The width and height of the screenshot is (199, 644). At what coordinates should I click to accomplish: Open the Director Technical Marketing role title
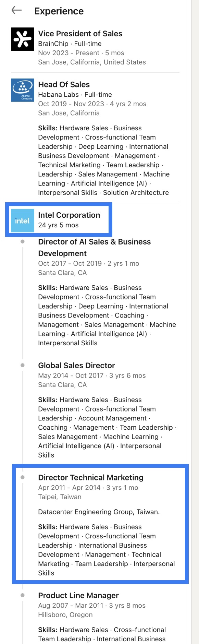[x=91, y=478]
